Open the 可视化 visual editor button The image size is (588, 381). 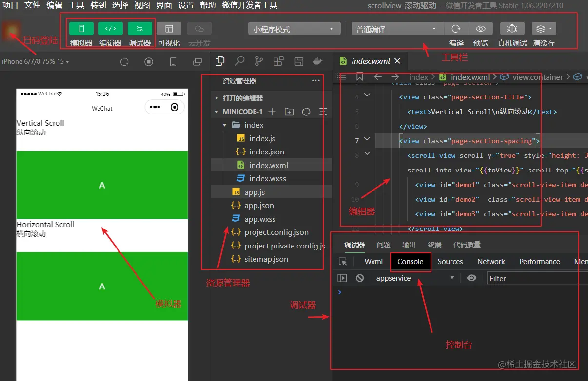pos(169,29)
